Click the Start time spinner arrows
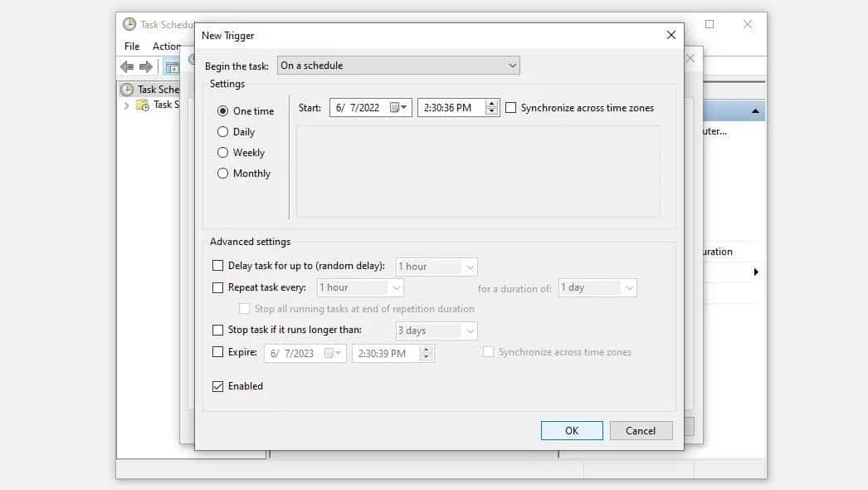The height and width of the screenshot is (490, 868). tap(491, 107)
